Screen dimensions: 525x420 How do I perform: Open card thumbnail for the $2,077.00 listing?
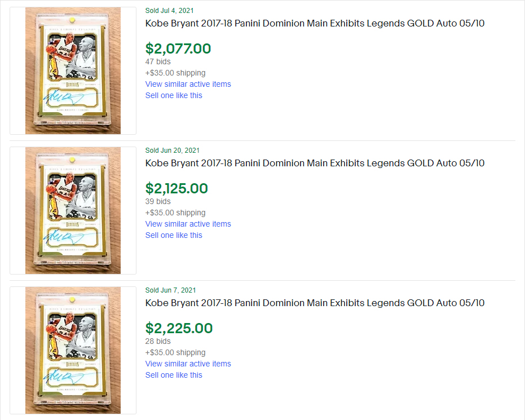(73, 70)
